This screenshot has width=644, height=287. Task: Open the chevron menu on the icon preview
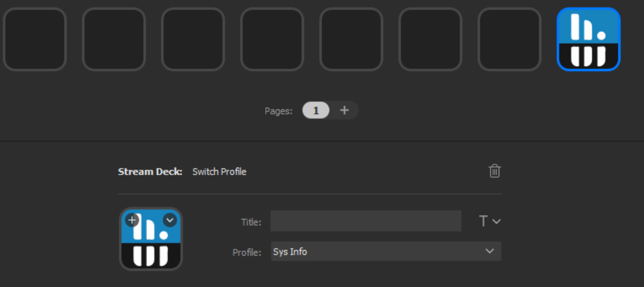point(169,220)
